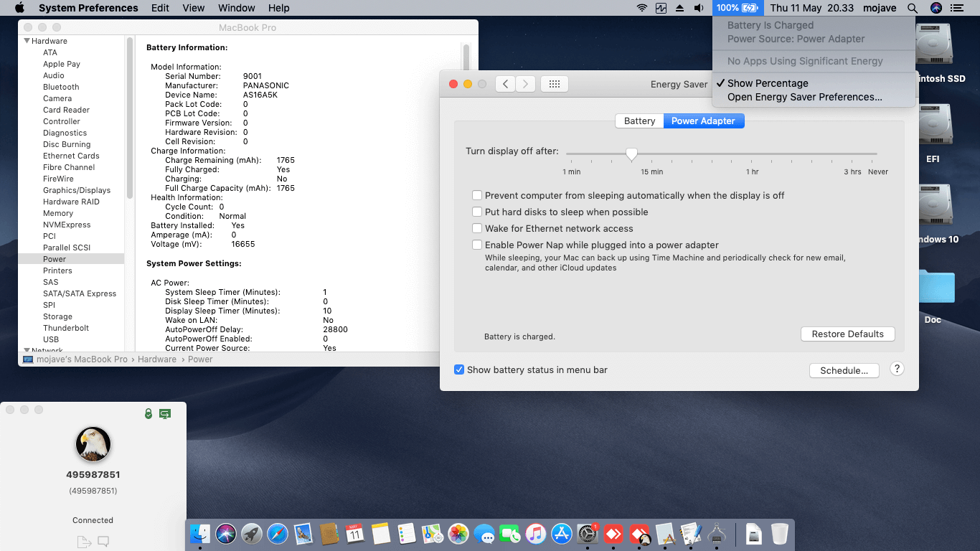This screenshot has width=980, height=551.
Task: Enable Wake for Ethernet network access
Action: 477,228
